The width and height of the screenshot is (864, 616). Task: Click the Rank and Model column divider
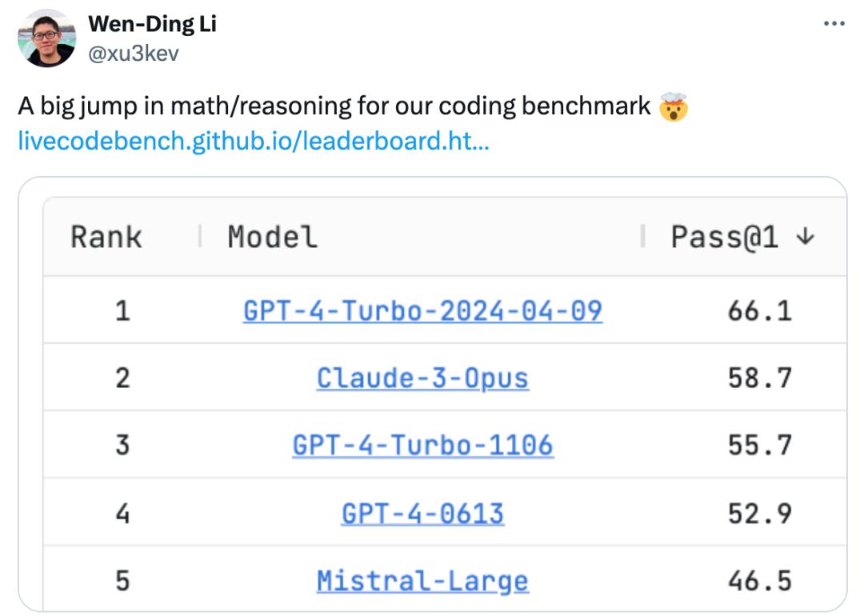pyautogui.click(x=200, y=237)
